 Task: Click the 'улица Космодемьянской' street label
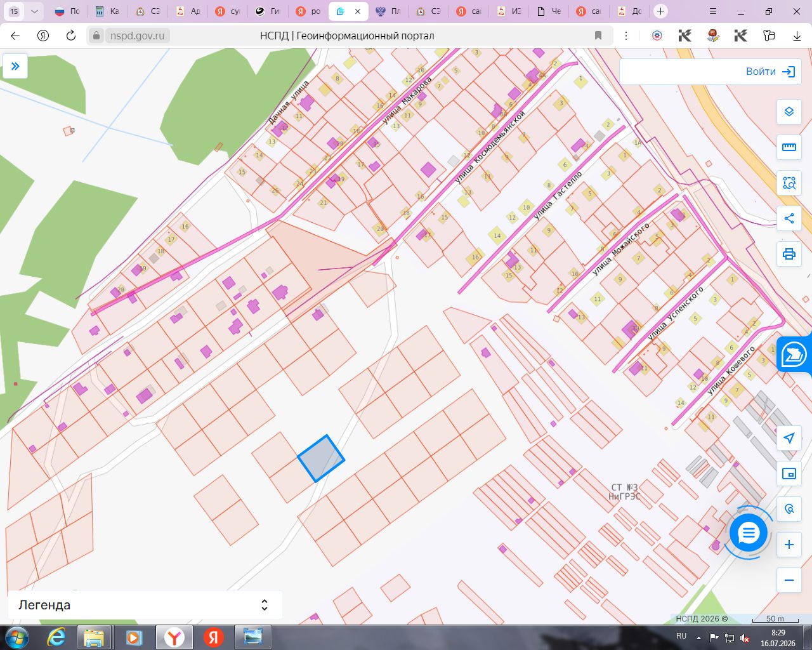tap(490, 147)
